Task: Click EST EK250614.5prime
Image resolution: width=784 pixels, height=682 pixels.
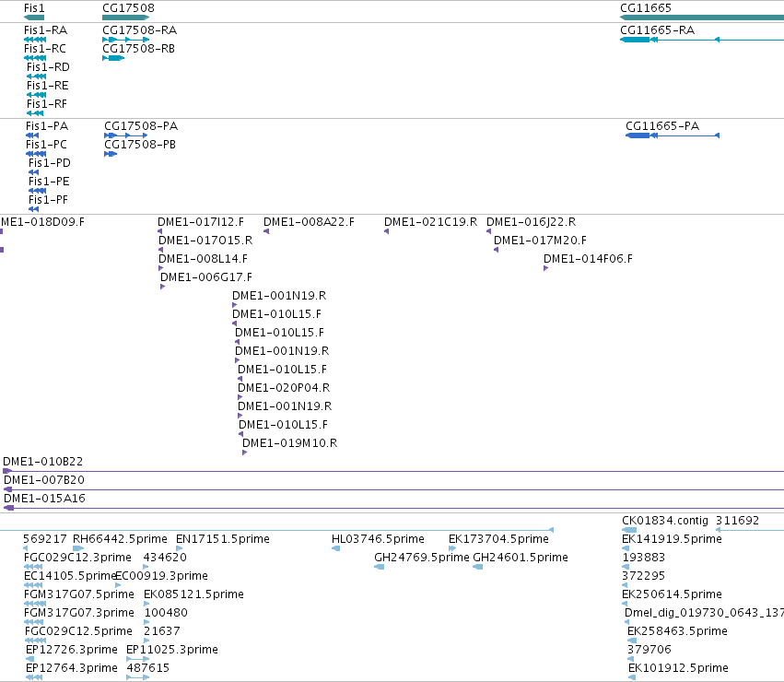Action: pyautogui.click(x=625, y=605)
